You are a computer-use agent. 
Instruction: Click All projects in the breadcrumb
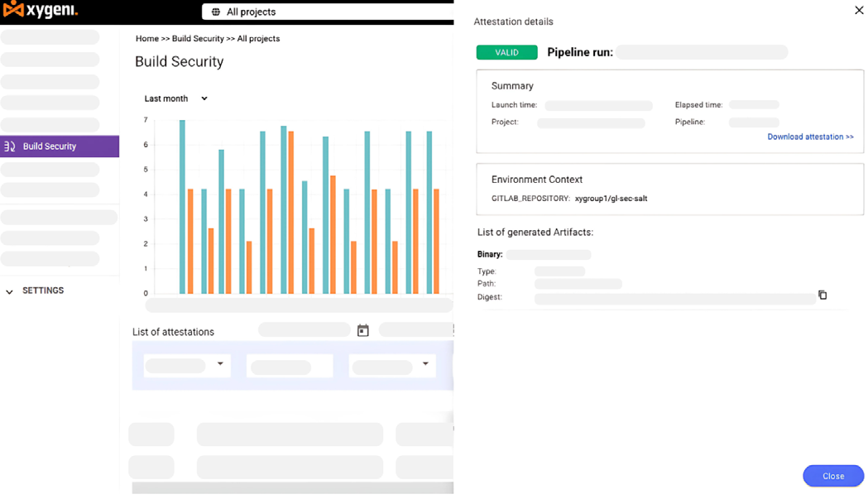click(258, 39)
